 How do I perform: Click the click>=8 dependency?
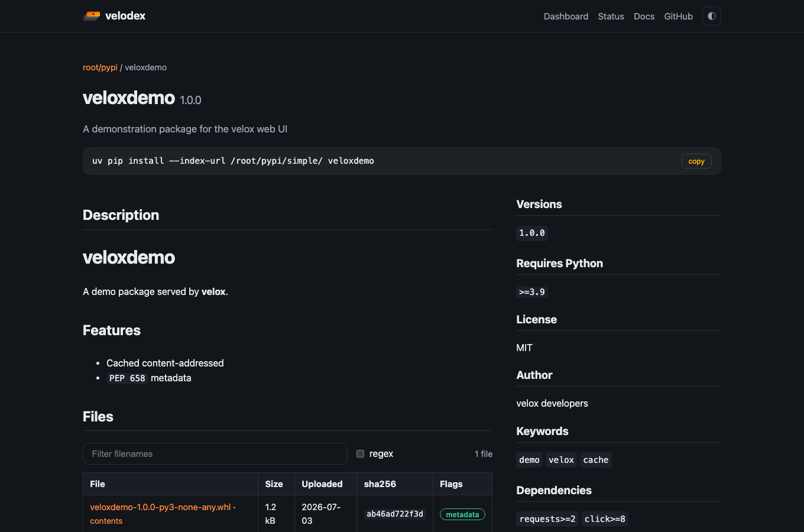pyautogui.click(x=605, y=519)
